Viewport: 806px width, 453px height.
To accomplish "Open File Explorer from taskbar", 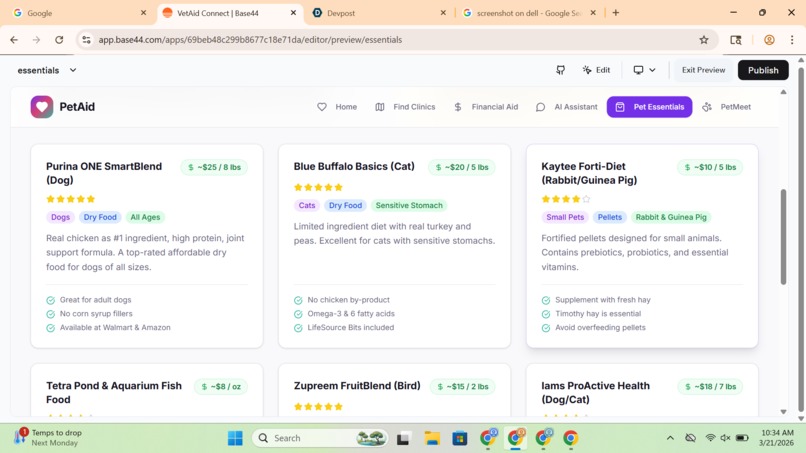I will (432, 438).
